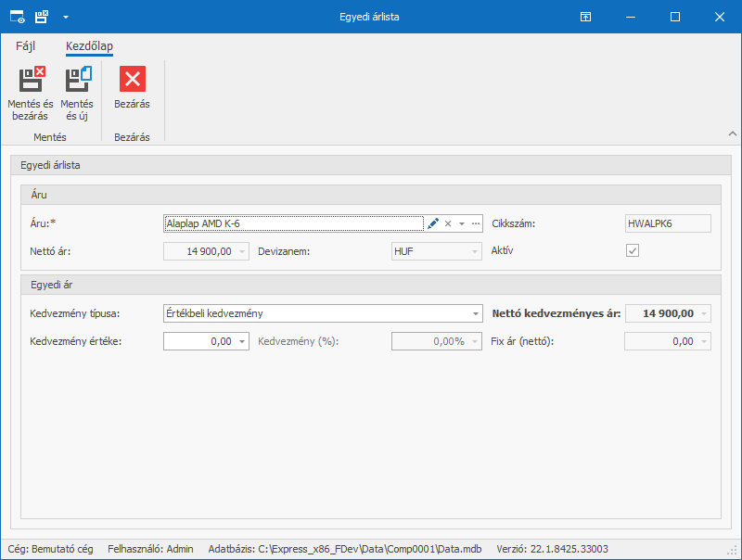This screenshot has height=560, width=742.
Task: Click the print preview icon in title bar
Action: (x=17, y=17)
